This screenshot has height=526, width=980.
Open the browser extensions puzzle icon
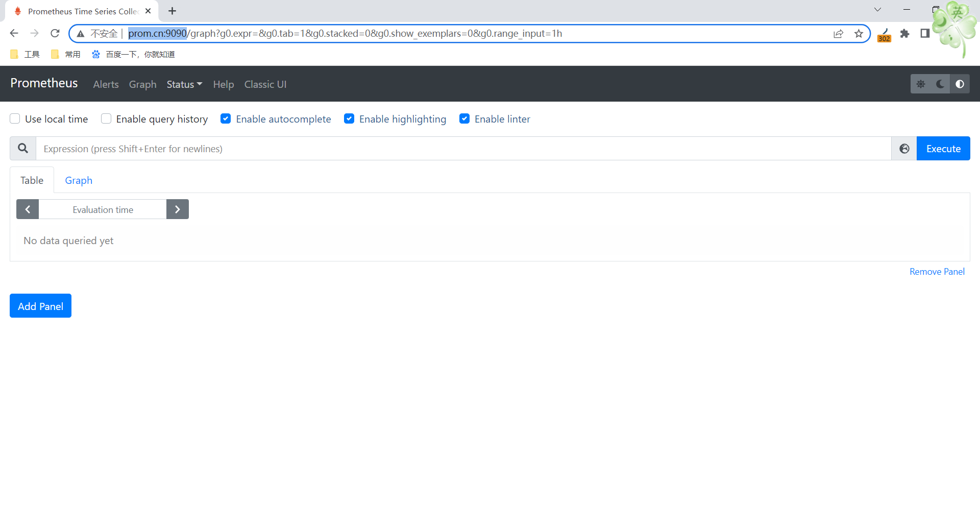point(904,34)
